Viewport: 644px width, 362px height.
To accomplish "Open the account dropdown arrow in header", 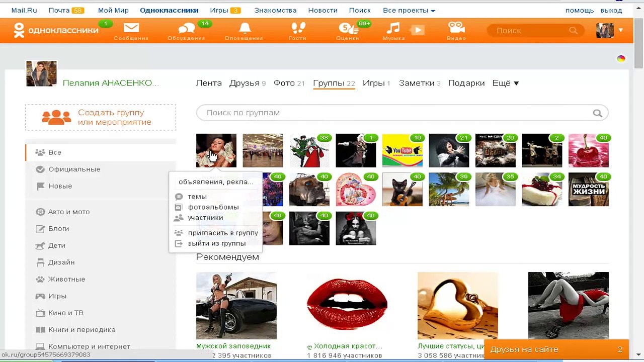I will click(x=621, y=30).
